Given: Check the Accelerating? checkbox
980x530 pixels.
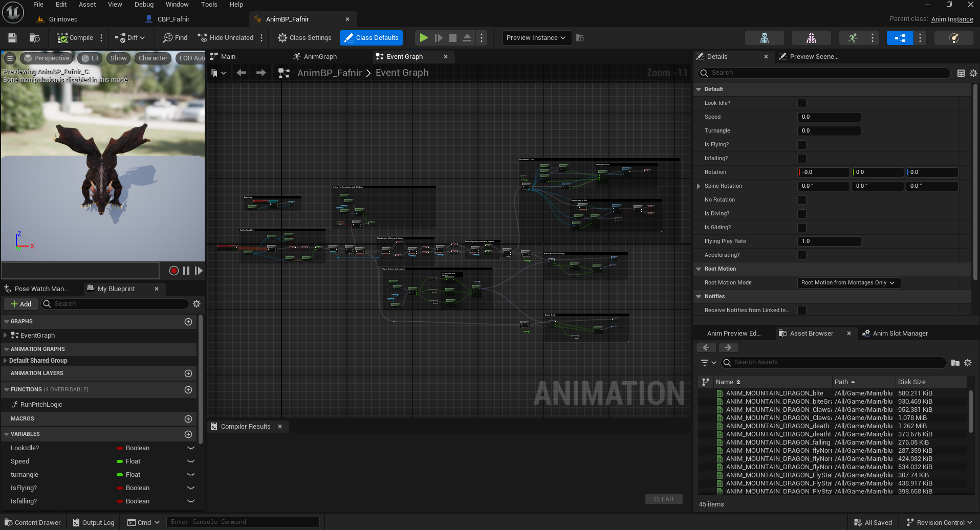Looking at the screenshot, I should (802, 255).
